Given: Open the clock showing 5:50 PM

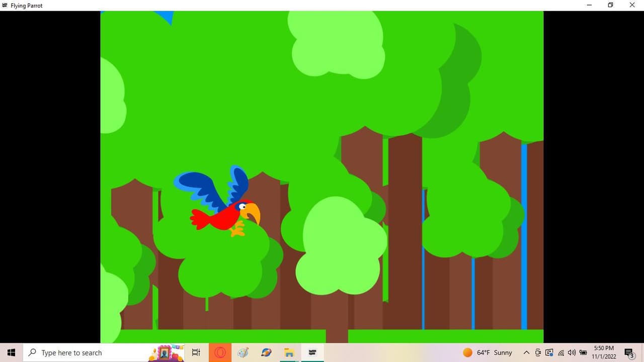Looking at the screenshot, I should pyautogui.click(x=604, y=352).
